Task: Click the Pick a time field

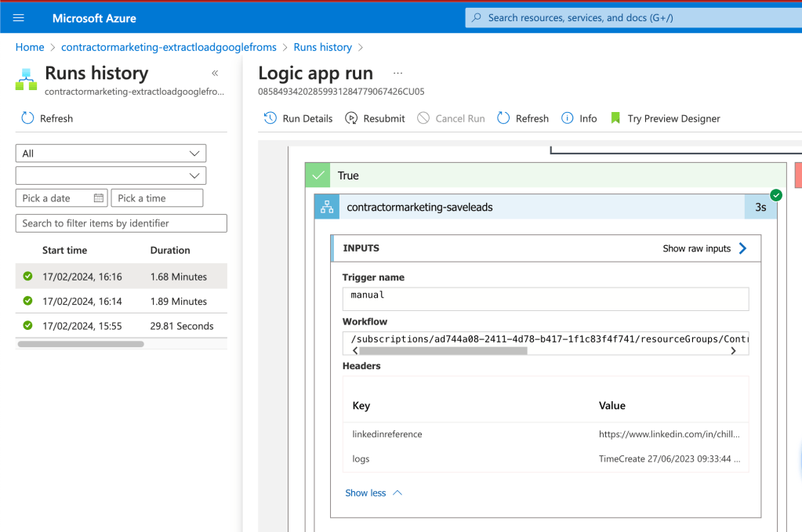Action: (157, 197)
